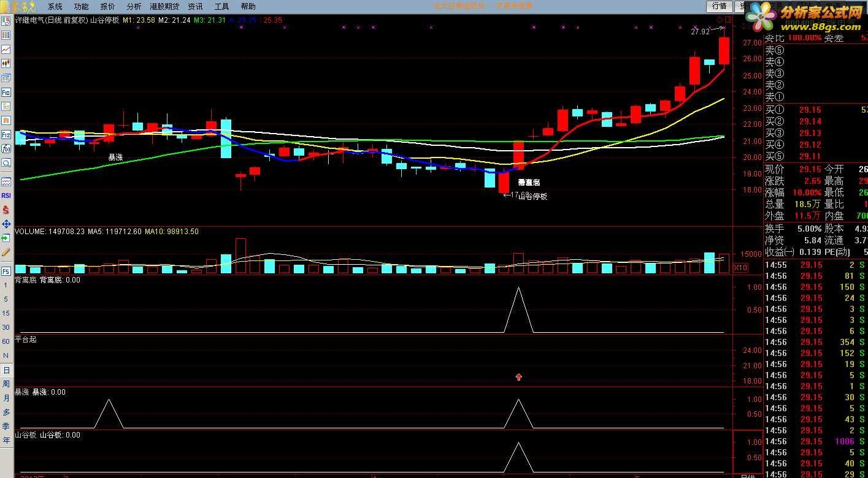Open the 系统 menu
Screen dimensions: 868x478
pyautogui.click(x=55, y=7)
